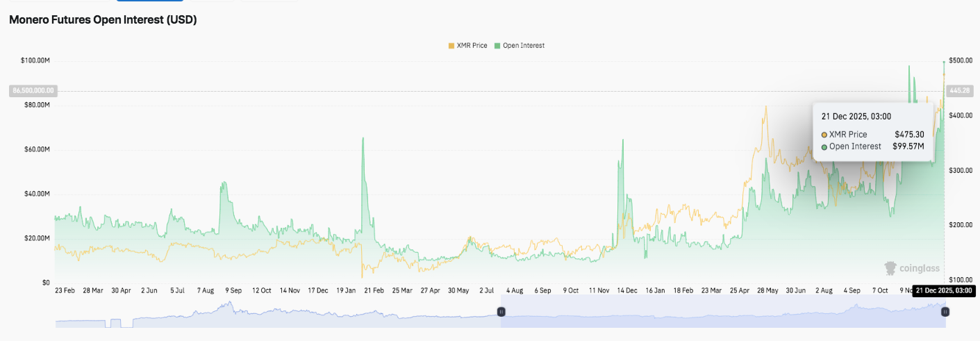Image resolution: width=980 pixels, height=341 pixels.
Task: Click the coinglass watermark logo
Action: pos(911,268)
